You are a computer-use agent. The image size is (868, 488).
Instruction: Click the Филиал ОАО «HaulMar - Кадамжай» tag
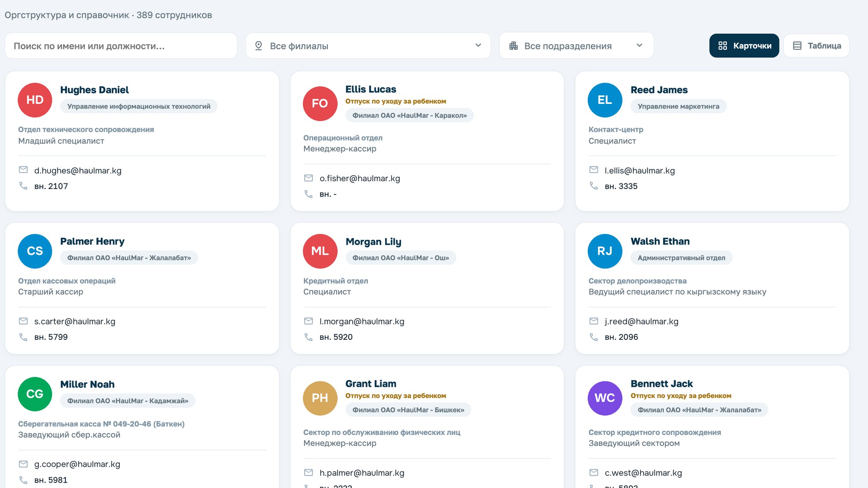(128, 401)
